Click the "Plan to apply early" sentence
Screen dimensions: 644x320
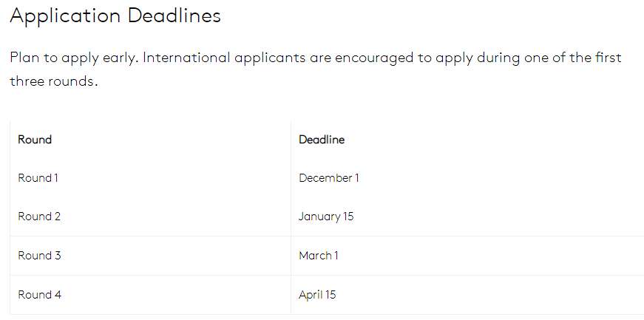pyautogui.click(x=75, y=58)
